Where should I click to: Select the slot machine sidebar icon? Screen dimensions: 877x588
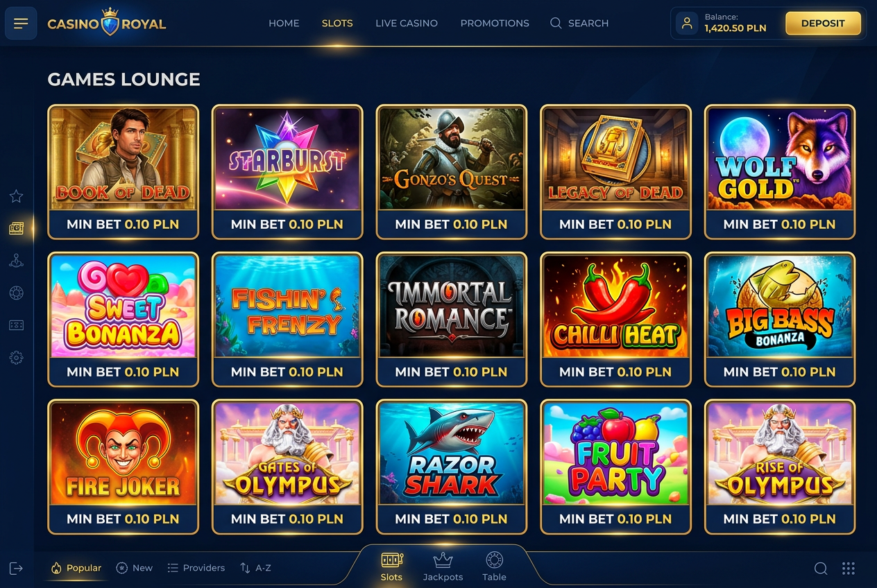pyautogui.click(x=17, y=228)
